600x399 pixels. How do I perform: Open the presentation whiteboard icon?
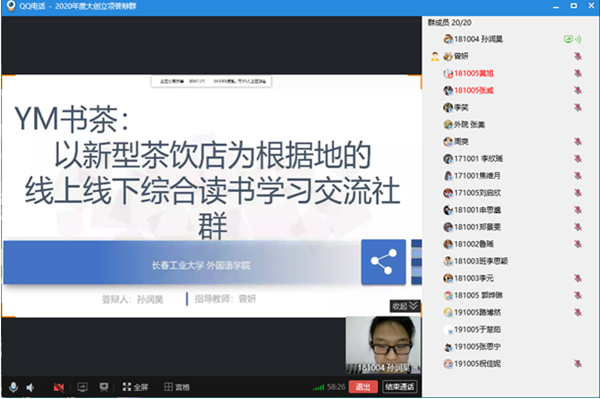(104, 387)
